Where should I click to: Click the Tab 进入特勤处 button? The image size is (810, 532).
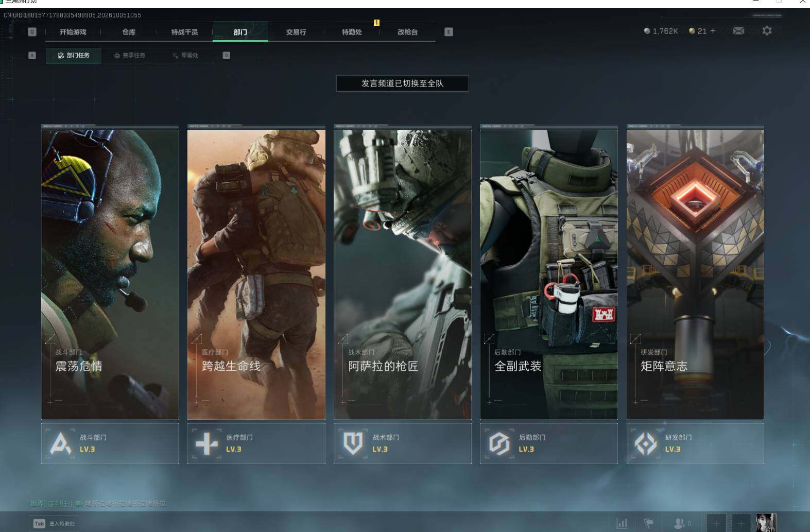(54, 523)
